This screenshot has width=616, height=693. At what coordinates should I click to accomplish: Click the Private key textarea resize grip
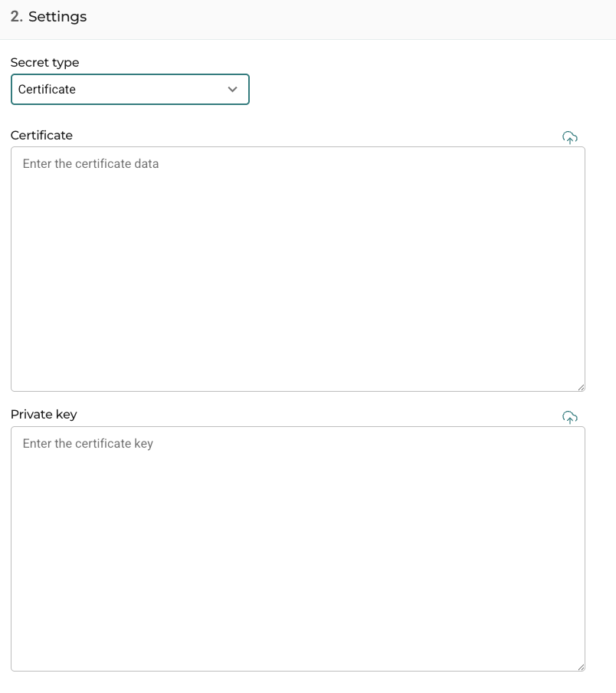[581, 667]
